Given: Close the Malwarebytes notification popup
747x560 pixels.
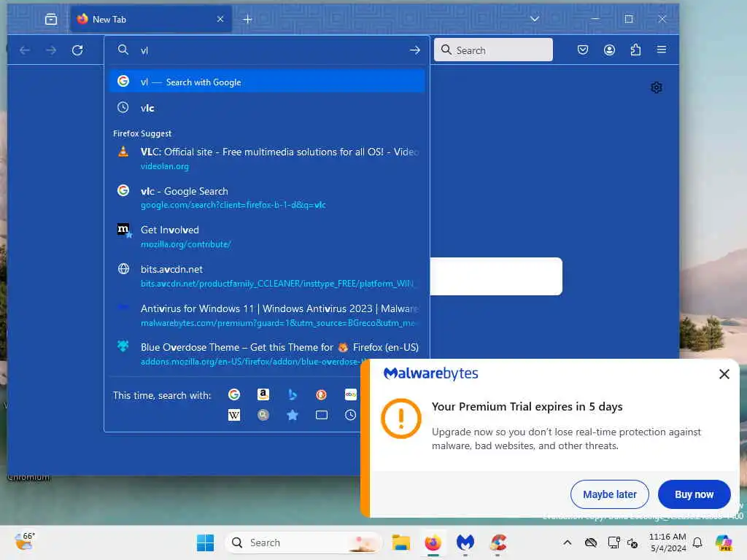Looking at the screenshot, I should click(x=724, y=374).
